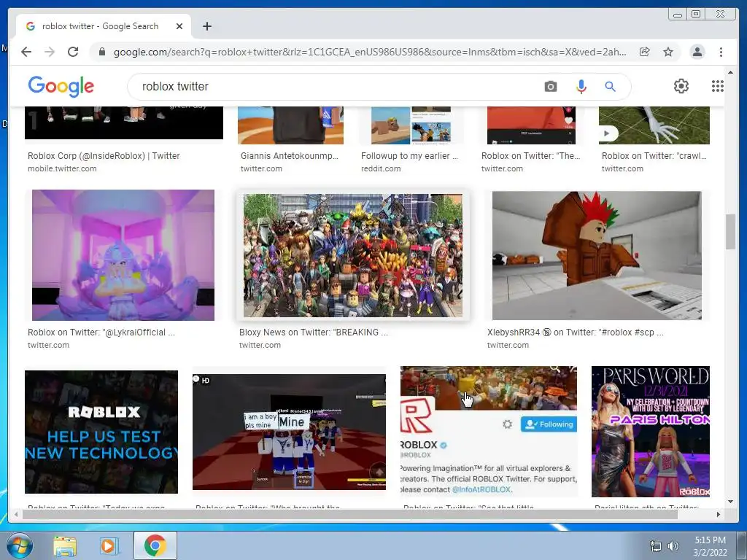
Task: Click the browser forward arrow
Action: tap(50, 52)
